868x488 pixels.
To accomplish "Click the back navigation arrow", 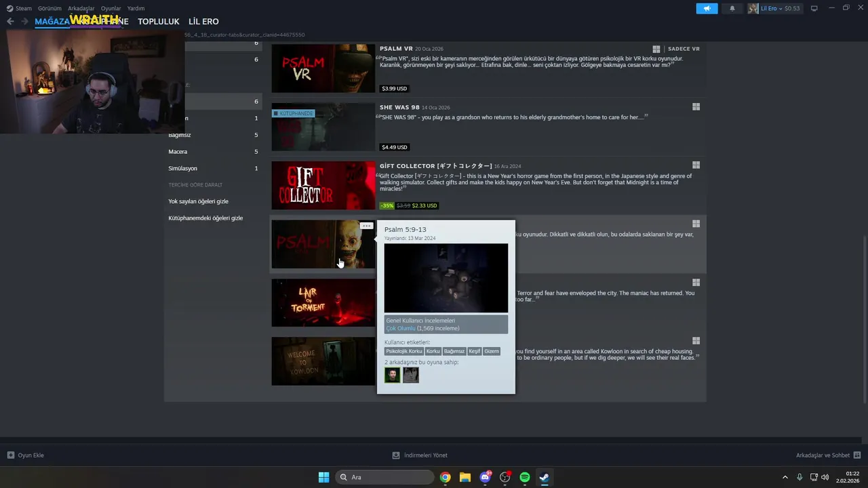I will tap(10, 22).
